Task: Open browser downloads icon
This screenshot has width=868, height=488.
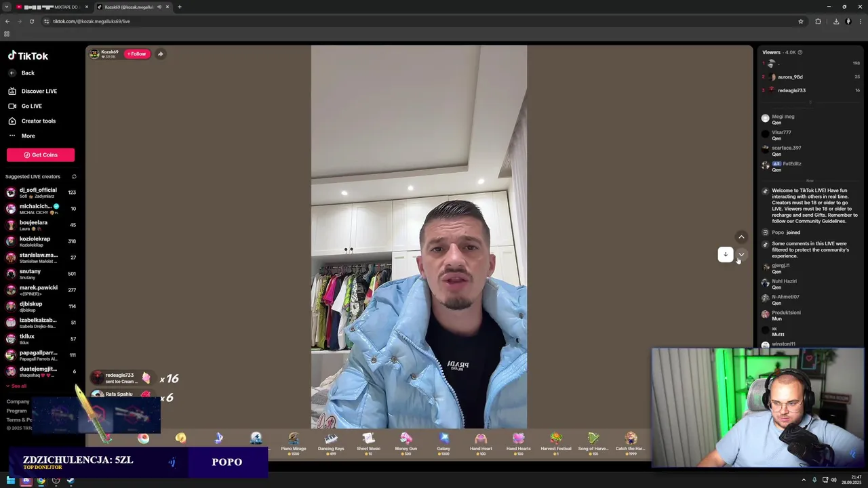Action: [x=836, y=21]
